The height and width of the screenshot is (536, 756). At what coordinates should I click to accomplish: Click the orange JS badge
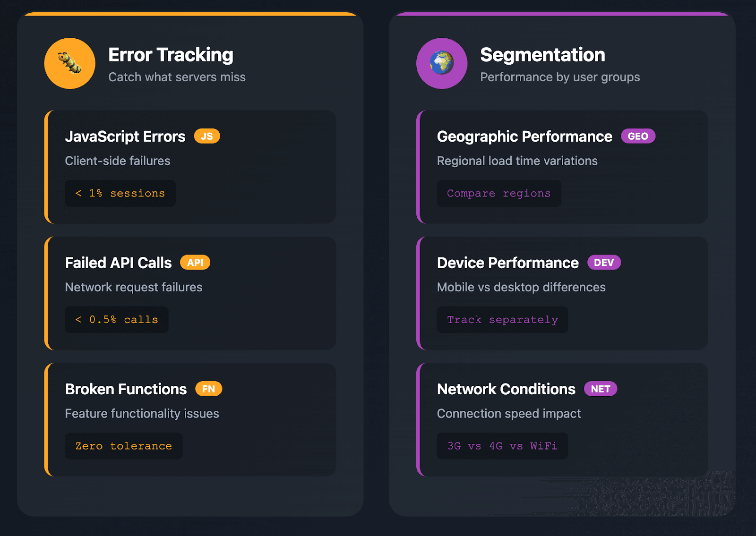pyautogui.click(x=207, y=136)
